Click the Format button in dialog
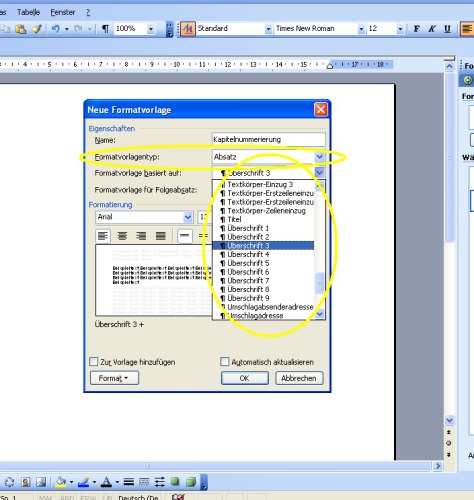The image size is (474, 500). [114, 378]
